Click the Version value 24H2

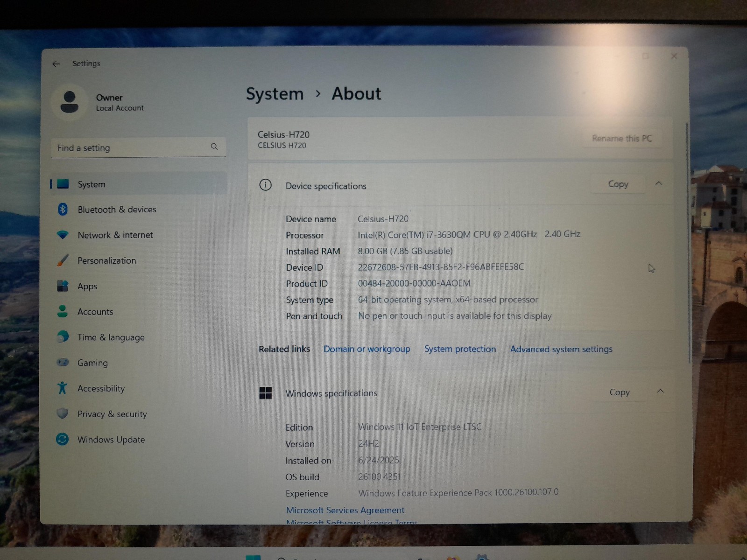point(368,443)
